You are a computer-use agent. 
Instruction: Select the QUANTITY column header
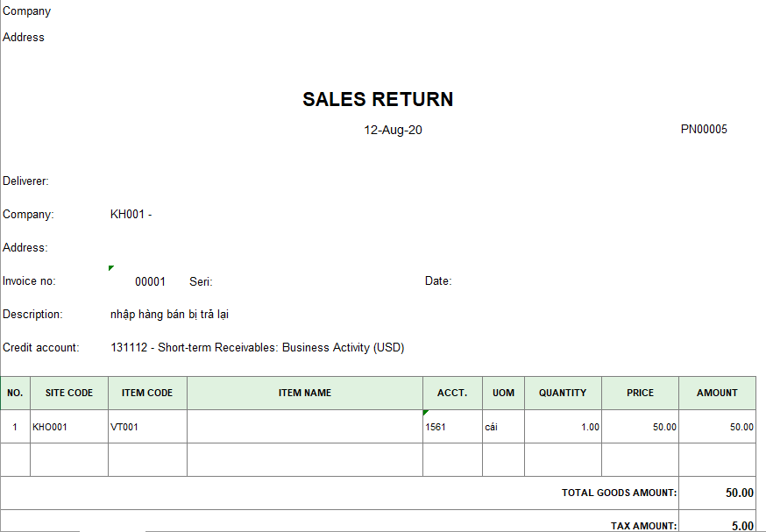(563, 393)
